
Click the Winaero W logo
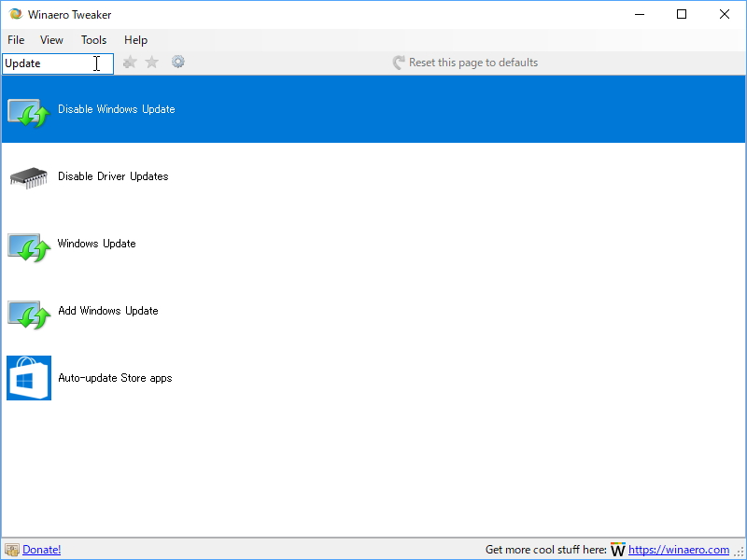(618, 550)
